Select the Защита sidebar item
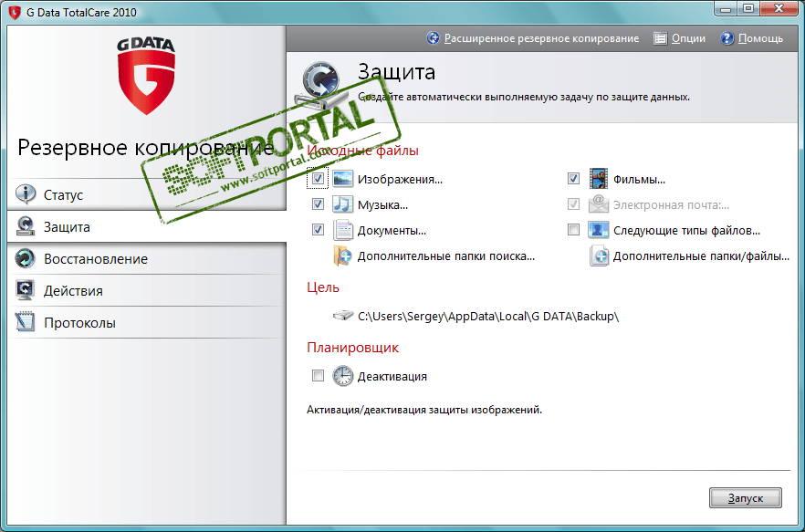The image size is (805, 532). click(x=147, y=226)
